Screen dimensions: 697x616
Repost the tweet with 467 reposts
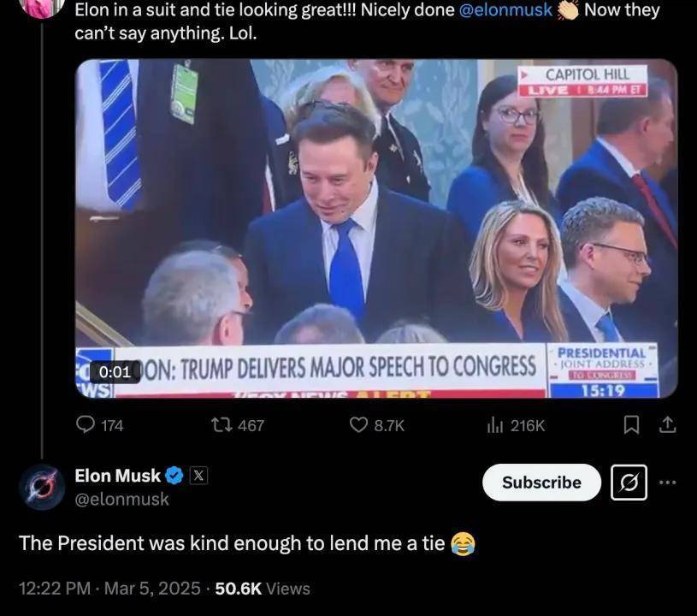(x=219, y=424)
